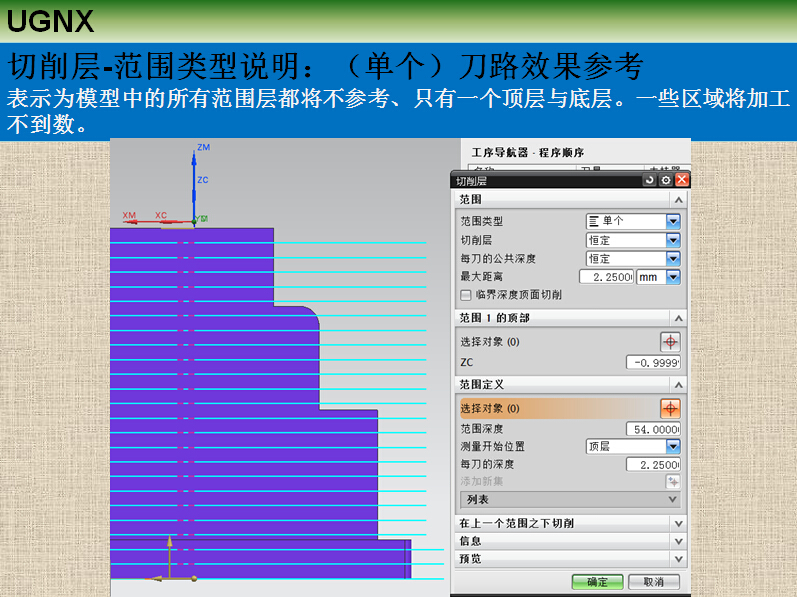
Task: Click the XM axis label in the viewport
Action: pos(129,215)
